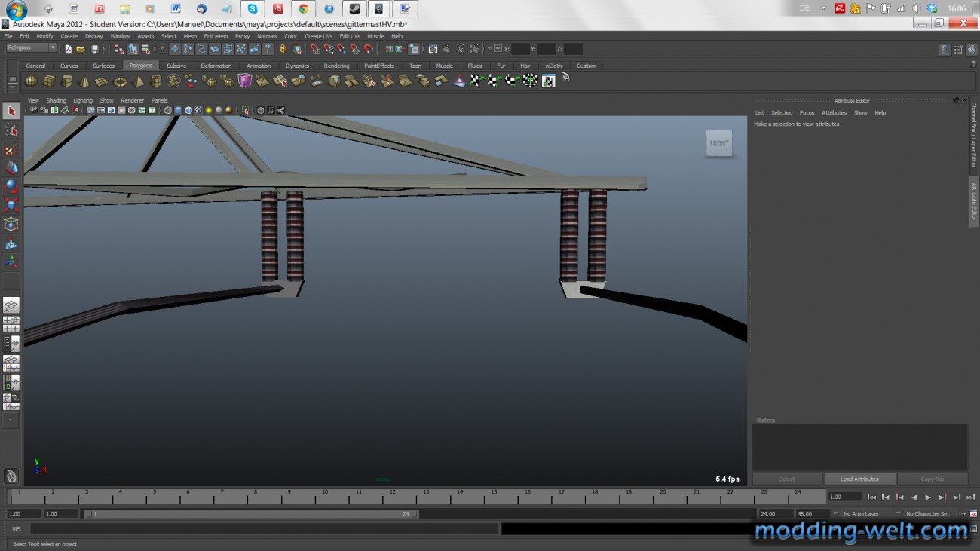980x551 pixels.
Task: Open Attribute Editor Focus menu
Action: (x=807, y=113)
